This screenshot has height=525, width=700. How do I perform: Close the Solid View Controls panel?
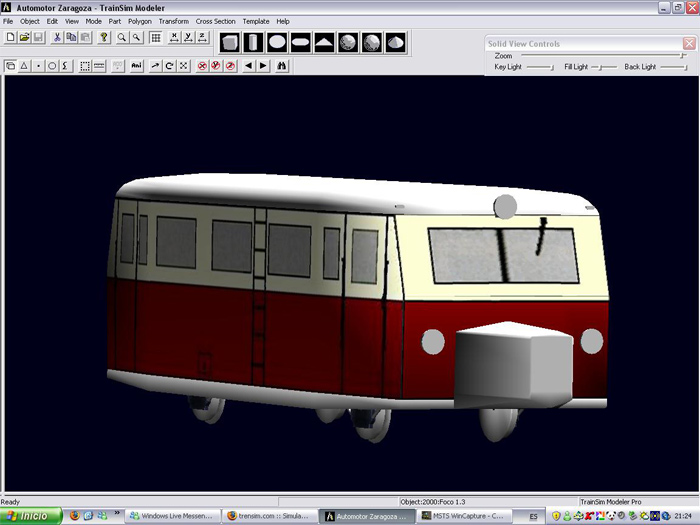pos(689,44)
